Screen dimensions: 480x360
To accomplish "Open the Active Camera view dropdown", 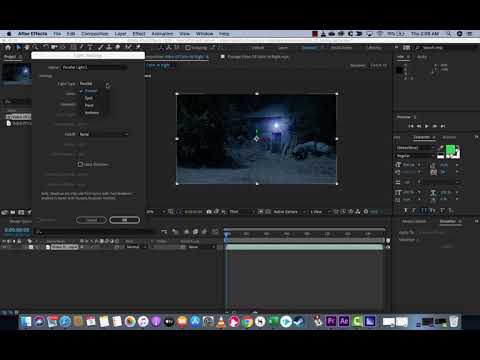I will (289, 212).
